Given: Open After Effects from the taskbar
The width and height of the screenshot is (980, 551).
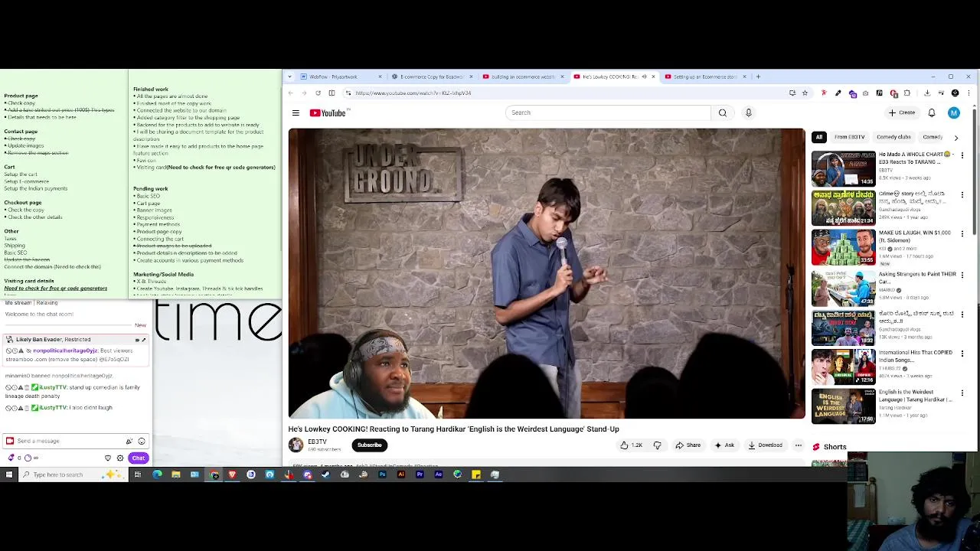Looking at the screenshot, I should click(438, 474).
